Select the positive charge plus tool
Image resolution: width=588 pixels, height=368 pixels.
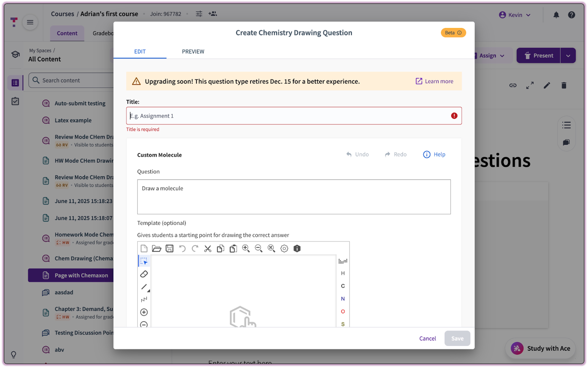(x=144, y=312)
